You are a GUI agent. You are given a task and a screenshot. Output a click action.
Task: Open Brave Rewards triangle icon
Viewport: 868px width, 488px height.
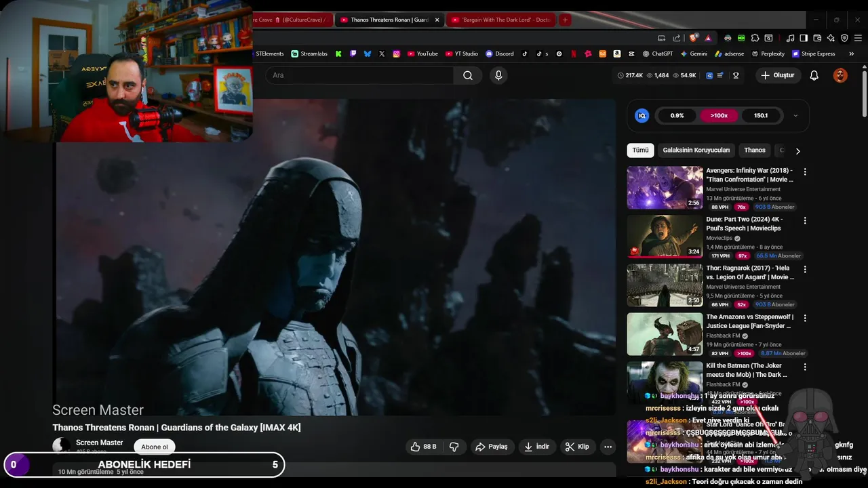point(708,38)
